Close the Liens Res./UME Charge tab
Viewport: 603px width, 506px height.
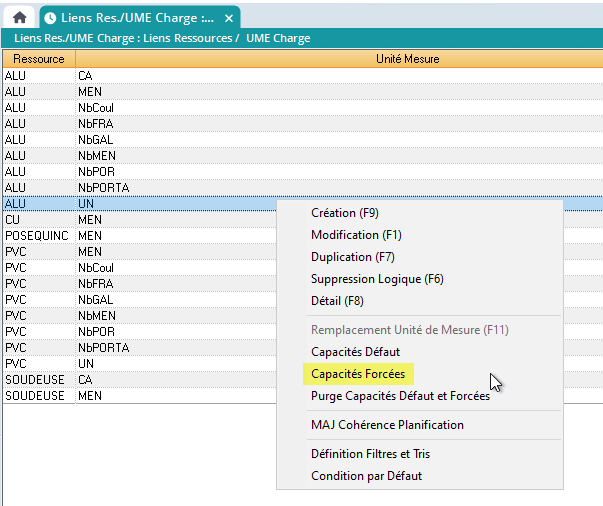[x=229, y=18]
